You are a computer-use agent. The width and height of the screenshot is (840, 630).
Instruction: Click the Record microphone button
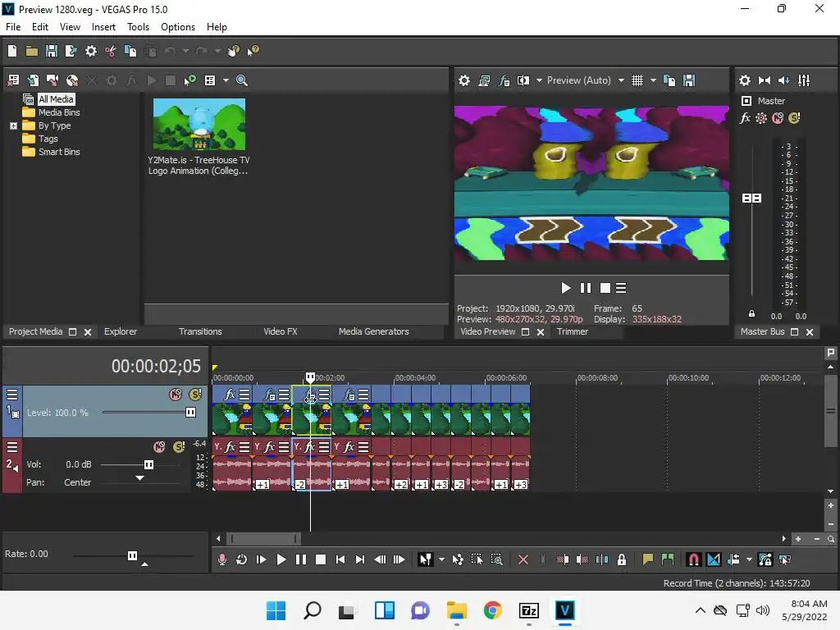(222, 559)
